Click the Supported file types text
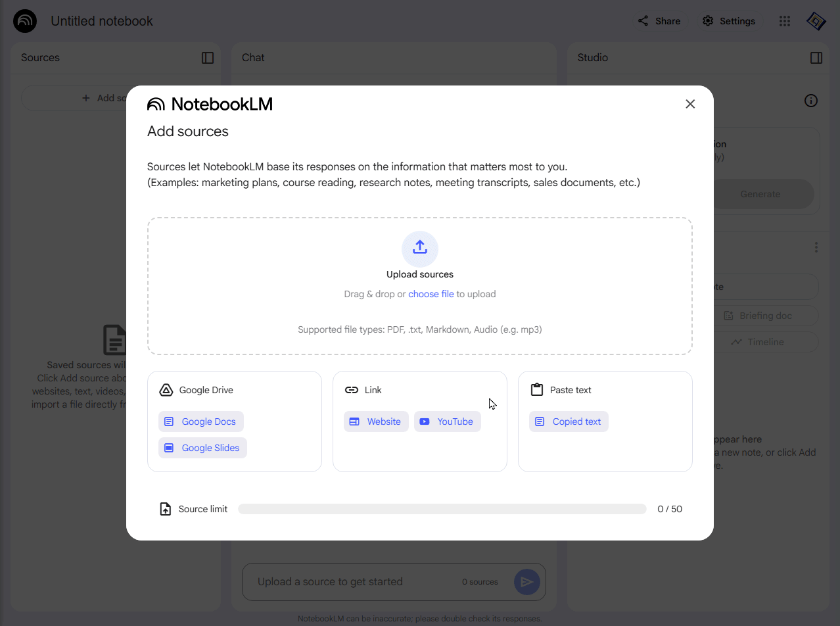Image resolution: width=840 pixels, height=626 pixels. (420, 329)
